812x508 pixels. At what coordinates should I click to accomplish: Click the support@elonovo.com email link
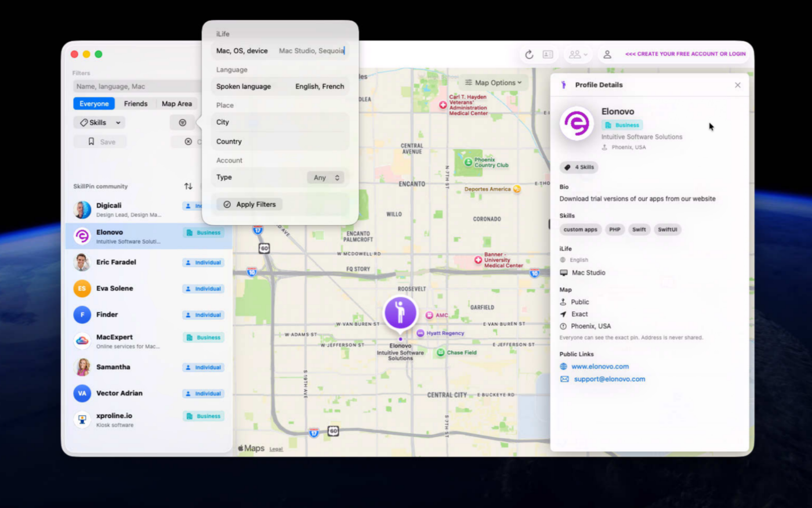coord(609,379)
